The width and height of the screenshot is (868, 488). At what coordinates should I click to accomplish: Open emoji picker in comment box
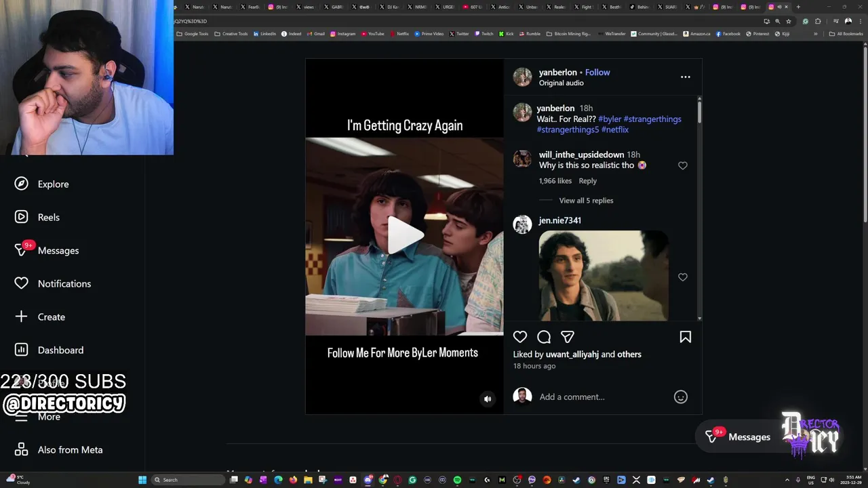(x=681, y=397)
